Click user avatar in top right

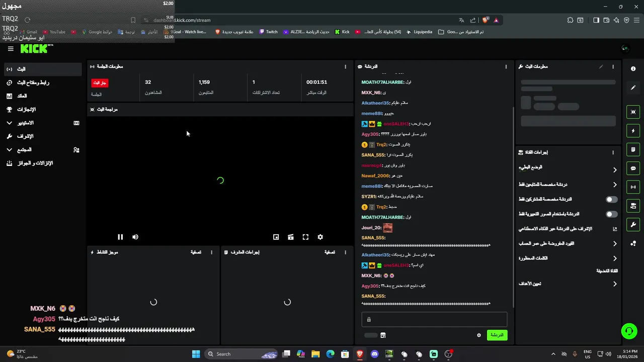click(x=625, y=49)
